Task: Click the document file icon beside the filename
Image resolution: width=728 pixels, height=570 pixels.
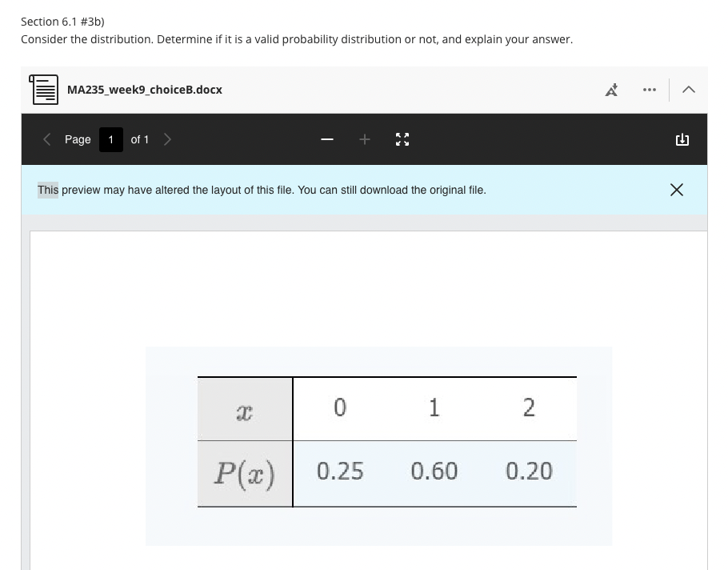Action: 43,89
